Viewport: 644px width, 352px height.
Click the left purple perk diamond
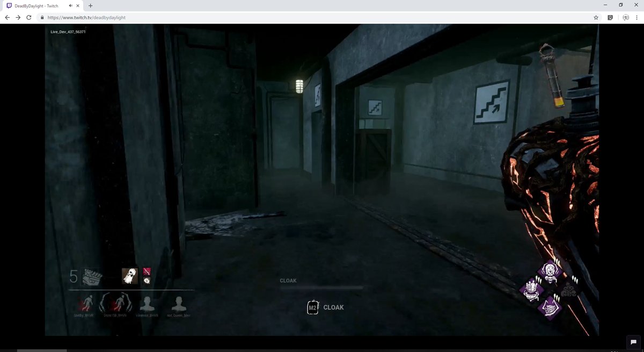coord(531,291)
